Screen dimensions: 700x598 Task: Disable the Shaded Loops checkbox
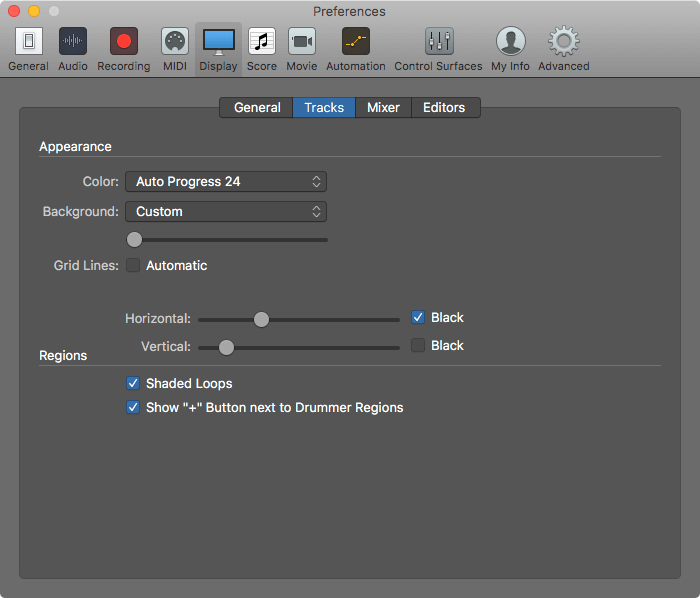point(133,383)
